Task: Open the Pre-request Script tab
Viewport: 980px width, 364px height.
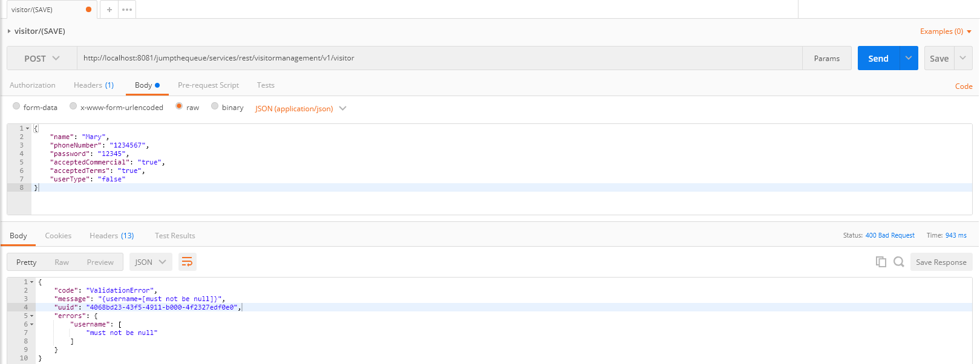Action: 208,85
